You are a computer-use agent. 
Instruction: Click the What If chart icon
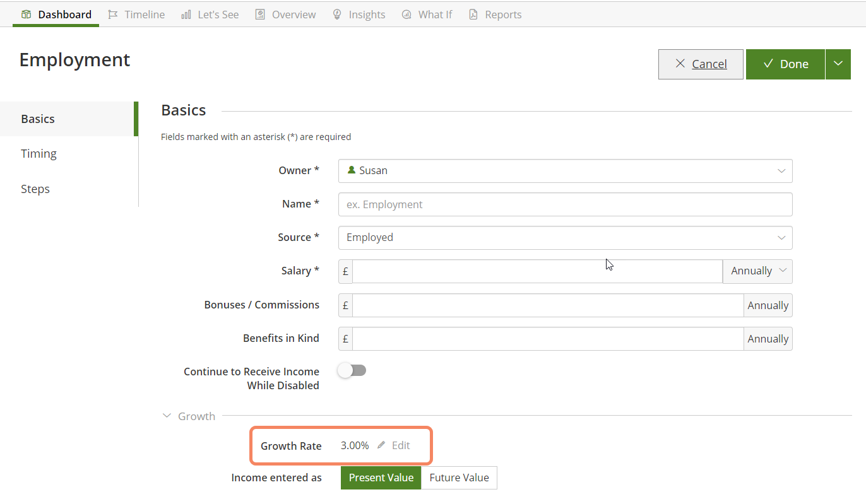click(406, 15)
